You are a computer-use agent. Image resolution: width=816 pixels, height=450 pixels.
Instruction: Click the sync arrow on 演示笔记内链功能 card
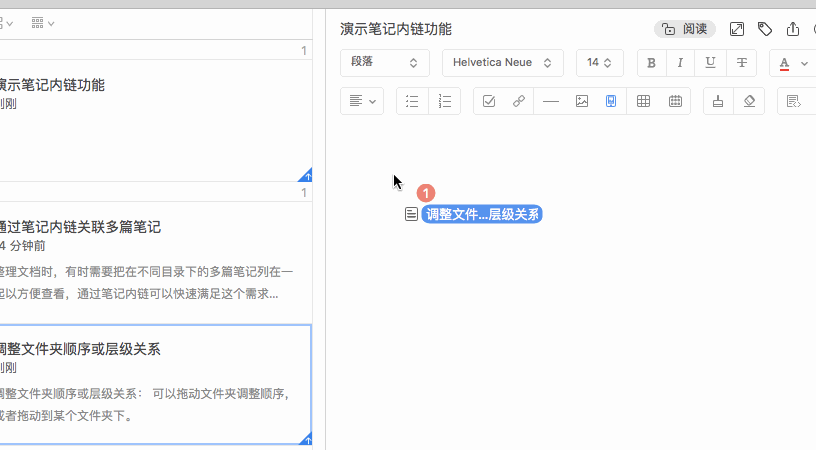tap(305, 175)
